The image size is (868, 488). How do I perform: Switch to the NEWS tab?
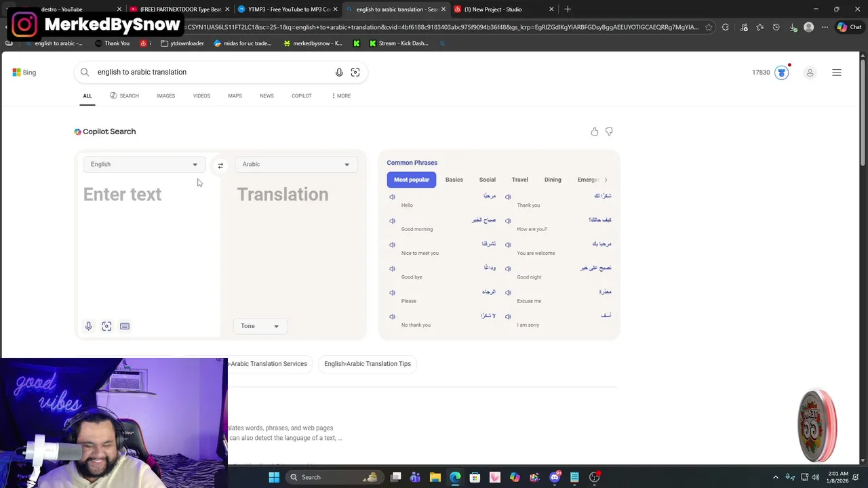[x=267, y=96]
